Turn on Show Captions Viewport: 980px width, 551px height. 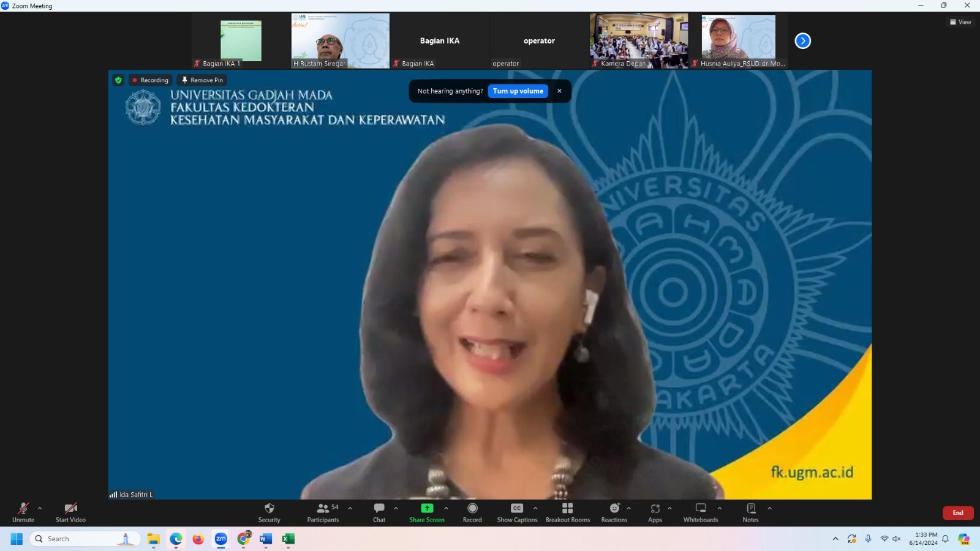[x=517, y=512]
